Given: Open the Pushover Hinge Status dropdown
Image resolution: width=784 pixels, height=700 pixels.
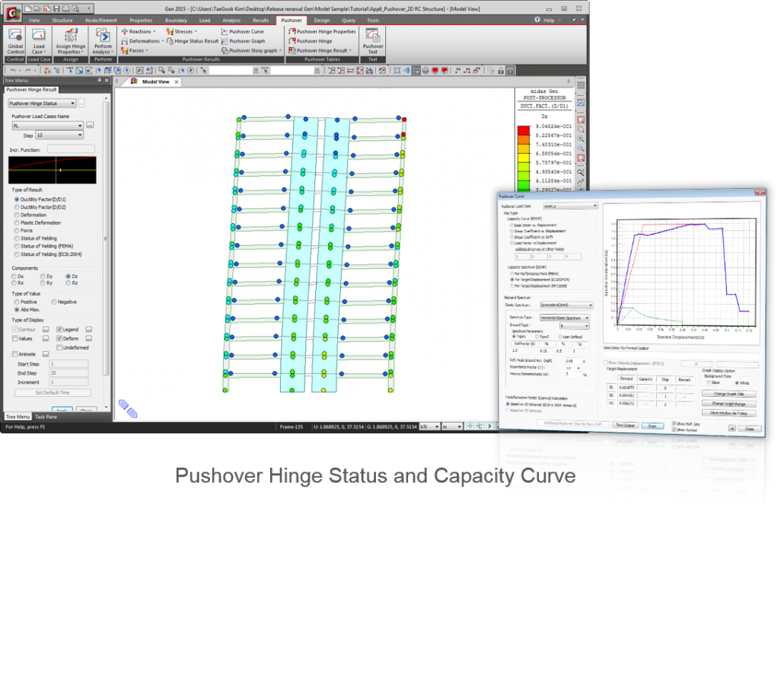Looking at the screenshot, I should [x=42, y=103].
